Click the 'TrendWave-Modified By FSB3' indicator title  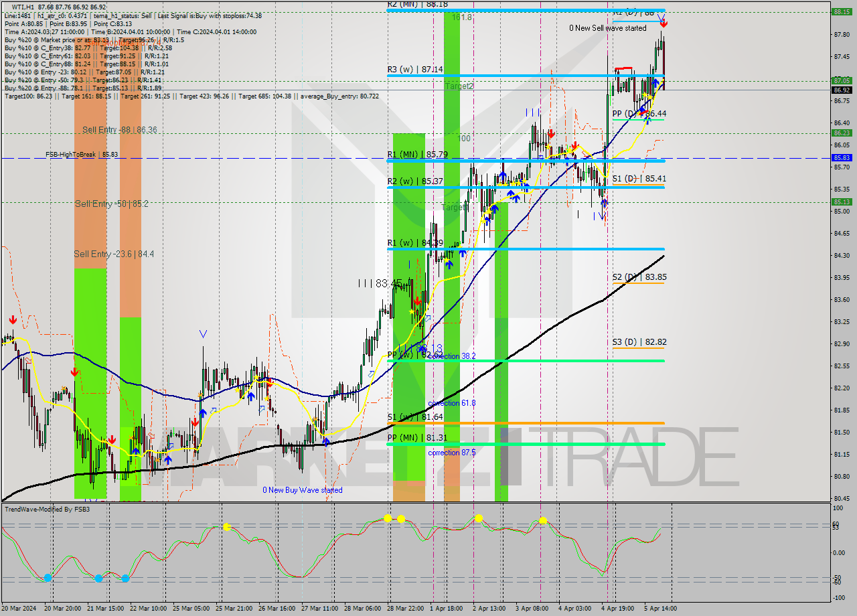click(x=48, y=510)
